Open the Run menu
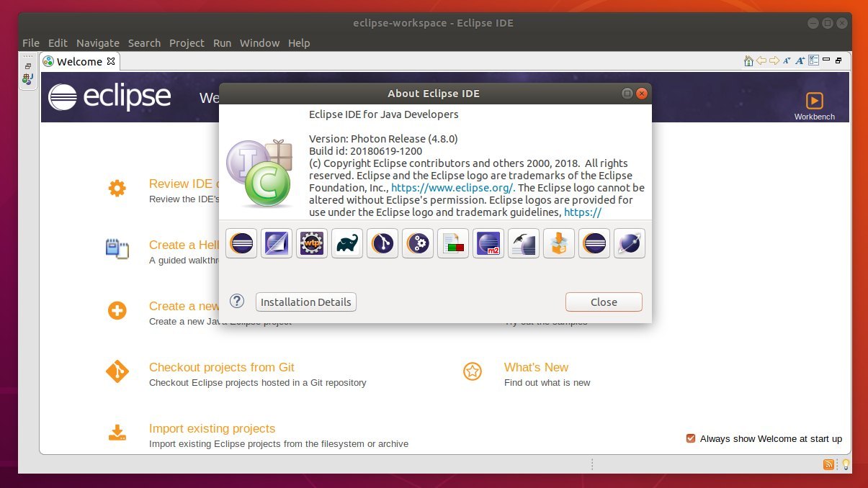The width and height of the screenshot is (868, 488). pyautogui.click(x=222, y=43)
